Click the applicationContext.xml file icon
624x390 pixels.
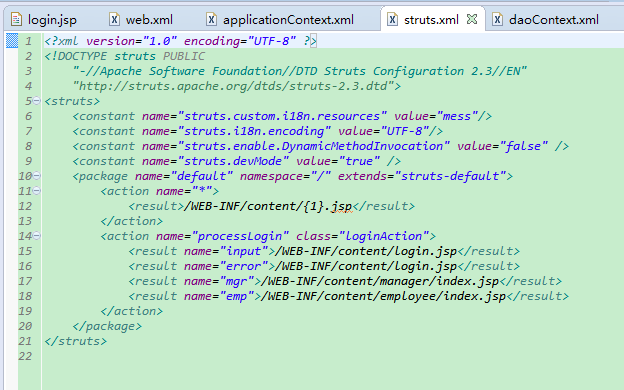(x=212, y=19)
